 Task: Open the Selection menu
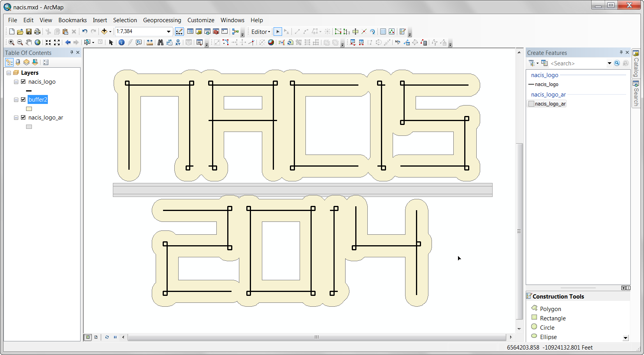pyautogui.click(x=125, y=20)
